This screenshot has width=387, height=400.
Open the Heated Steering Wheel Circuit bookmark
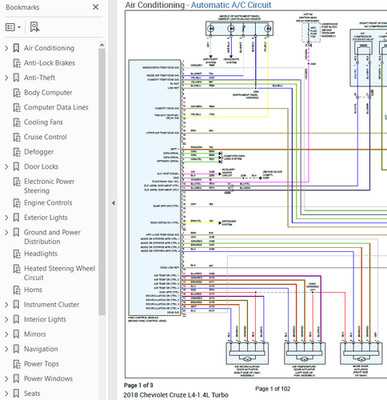(x=59, y=273)
